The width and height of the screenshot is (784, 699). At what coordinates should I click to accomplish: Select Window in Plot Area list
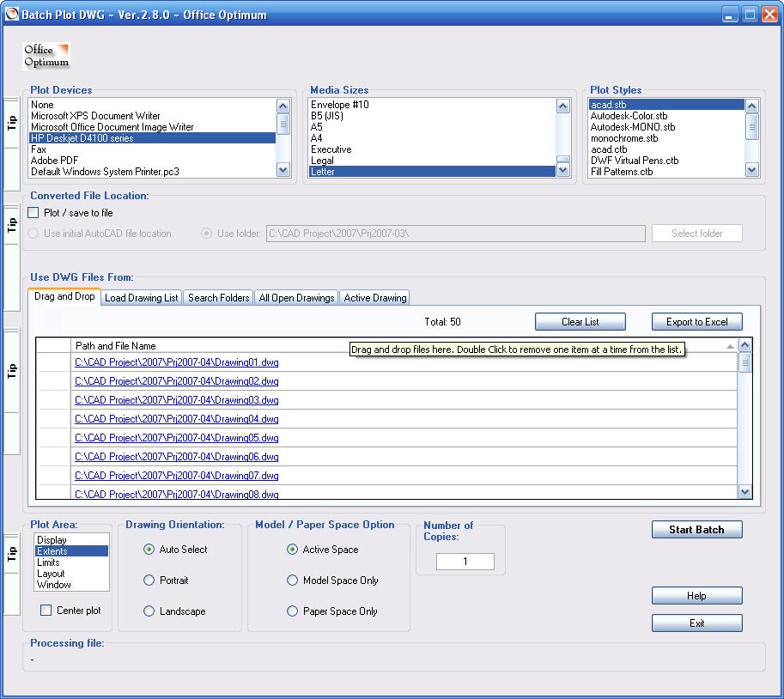71,585
